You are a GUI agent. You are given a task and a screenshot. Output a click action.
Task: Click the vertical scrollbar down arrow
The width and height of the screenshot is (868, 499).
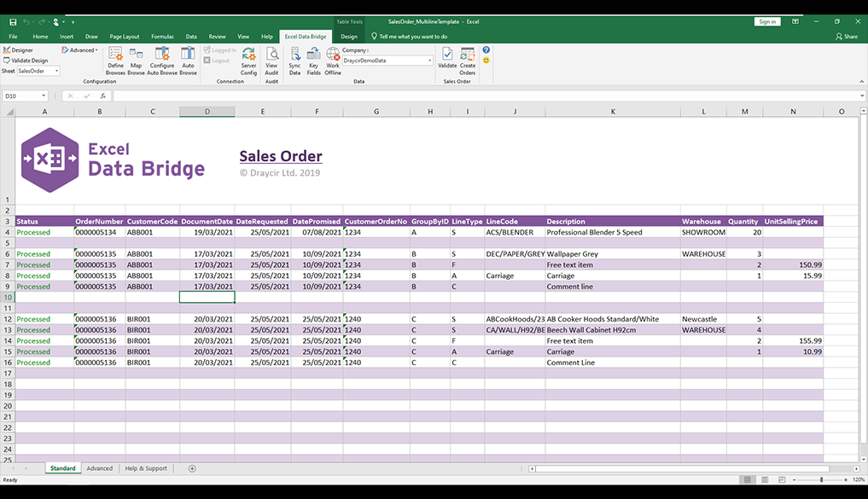coord(863,459)
